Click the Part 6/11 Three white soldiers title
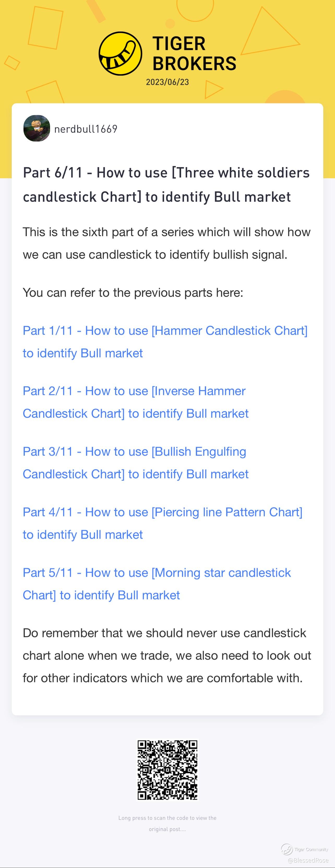335x868 pixels. coord(166,185)
